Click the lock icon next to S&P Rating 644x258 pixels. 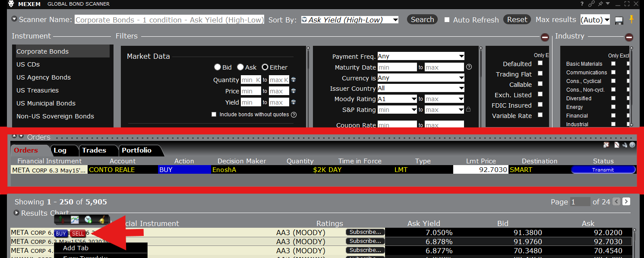coord(468,109)
